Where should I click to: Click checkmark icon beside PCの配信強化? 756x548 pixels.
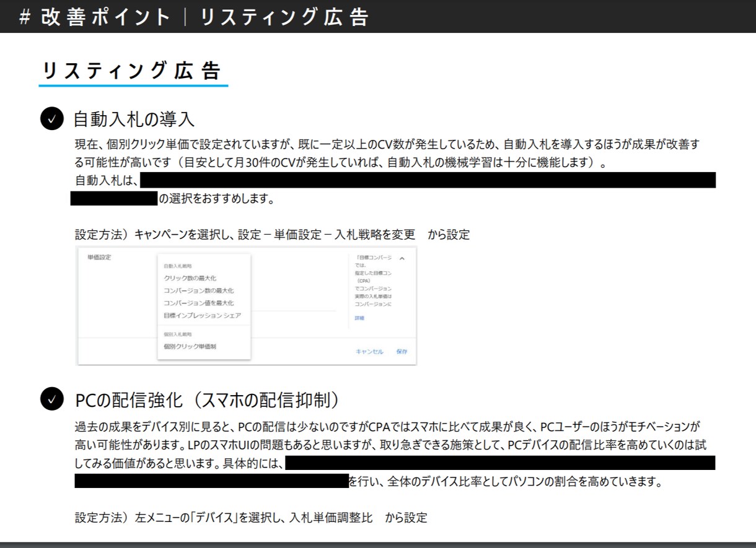(52, 399)
